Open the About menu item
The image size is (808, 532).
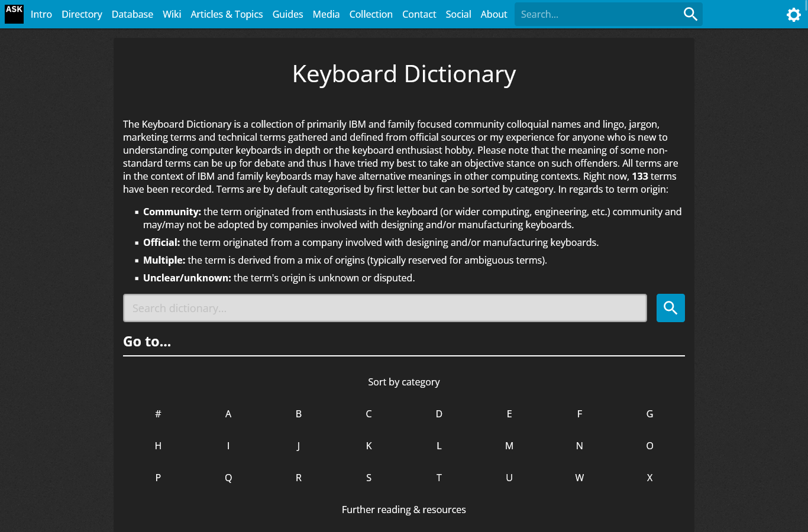coord(494,14)
